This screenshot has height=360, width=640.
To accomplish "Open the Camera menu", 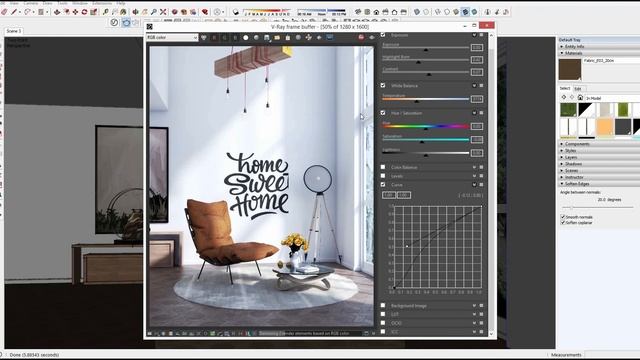I will [31, 3].
